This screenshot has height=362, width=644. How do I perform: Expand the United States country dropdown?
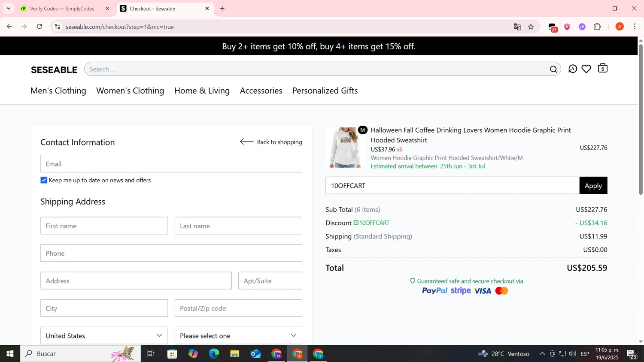coord(104,335)
